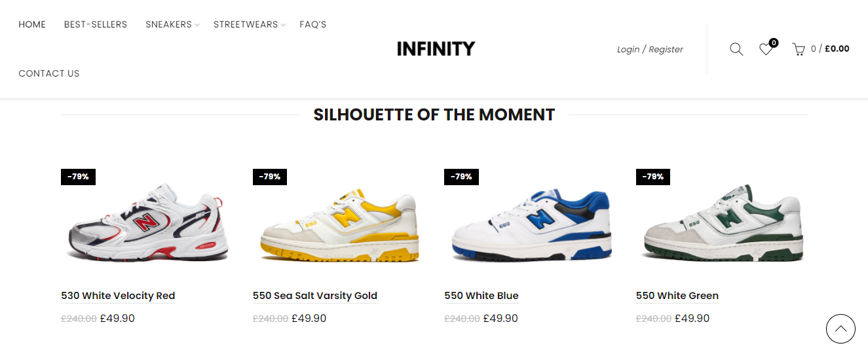Open the search magnifier icon
868x354 pixels.
736,49
